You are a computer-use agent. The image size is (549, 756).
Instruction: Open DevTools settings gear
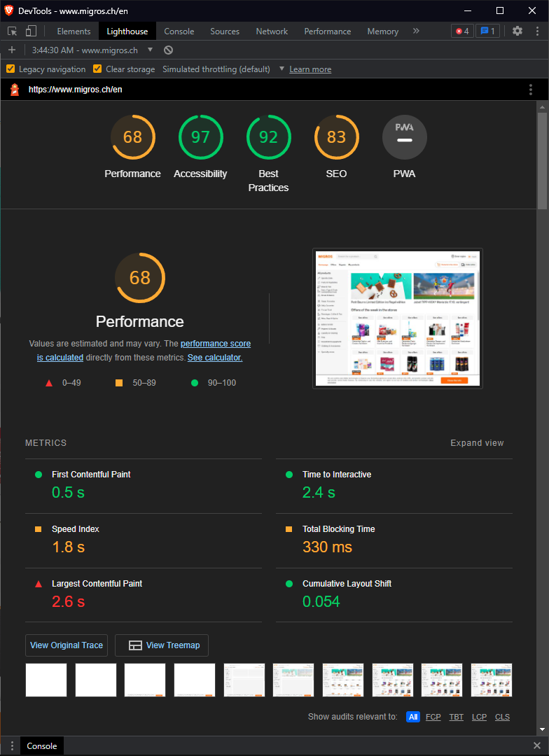coord(517,31)
